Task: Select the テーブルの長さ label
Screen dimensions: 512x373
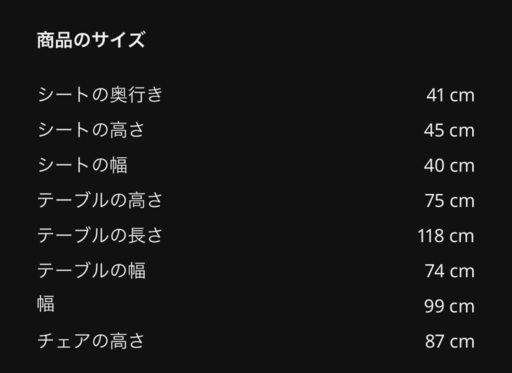Action: [x=100, y=235]
